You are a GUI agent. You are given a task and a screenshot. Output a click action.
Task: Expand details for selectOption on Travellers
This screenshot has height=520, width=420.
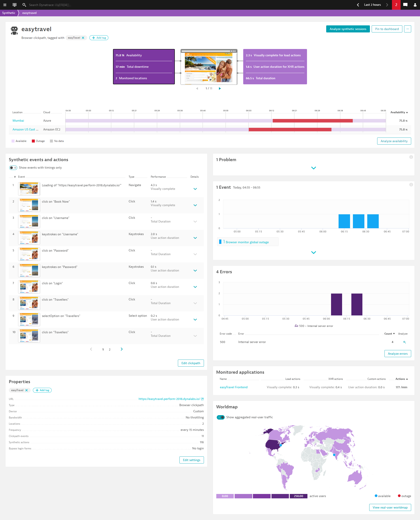(x=195, y=320)
